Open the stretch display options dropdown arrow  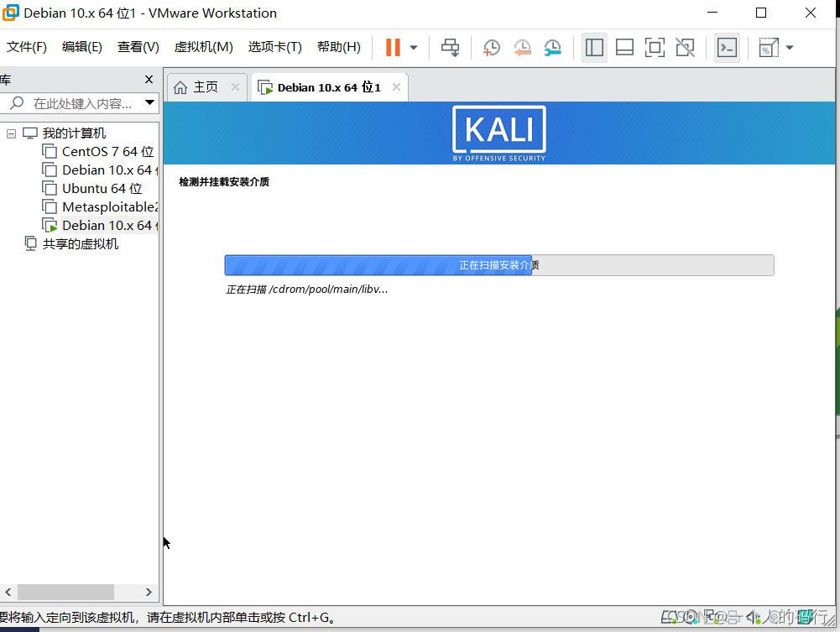[789, 48]
